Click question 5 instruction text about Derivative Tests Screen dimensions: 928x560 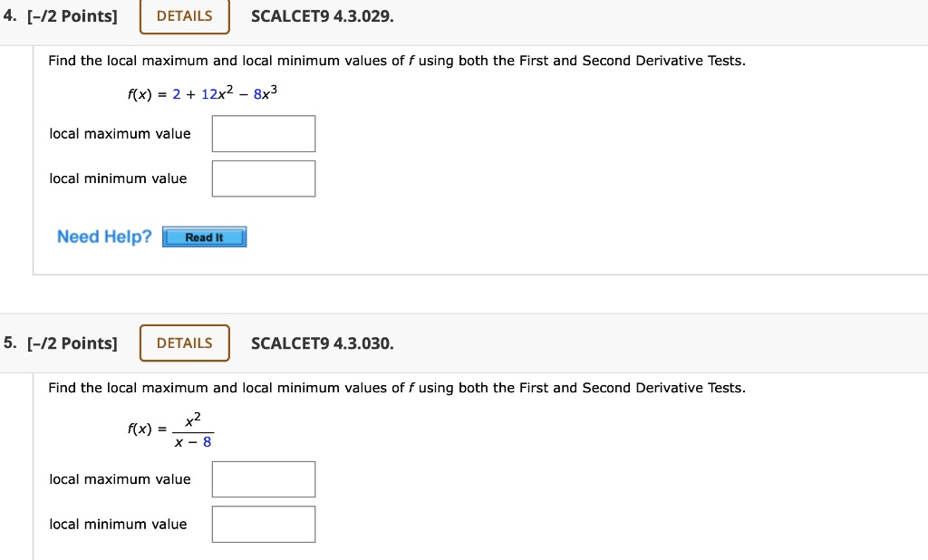[x=396, y=387]
